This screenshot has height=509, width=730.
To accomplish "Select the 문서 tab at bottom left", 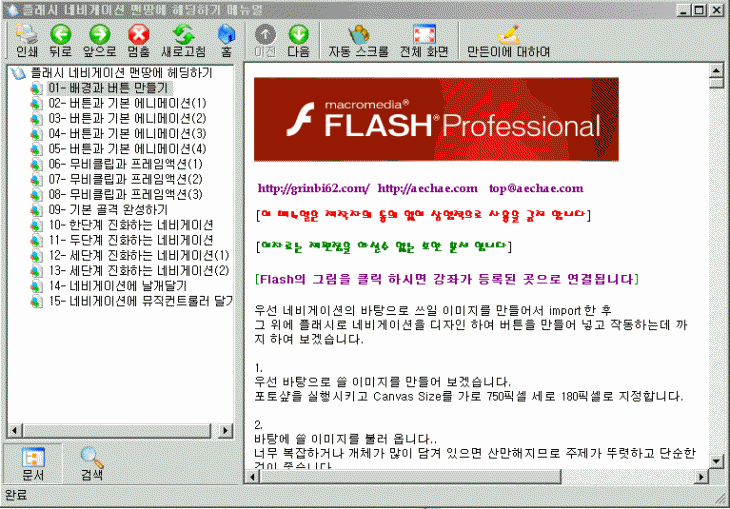I will coord(33,464).
